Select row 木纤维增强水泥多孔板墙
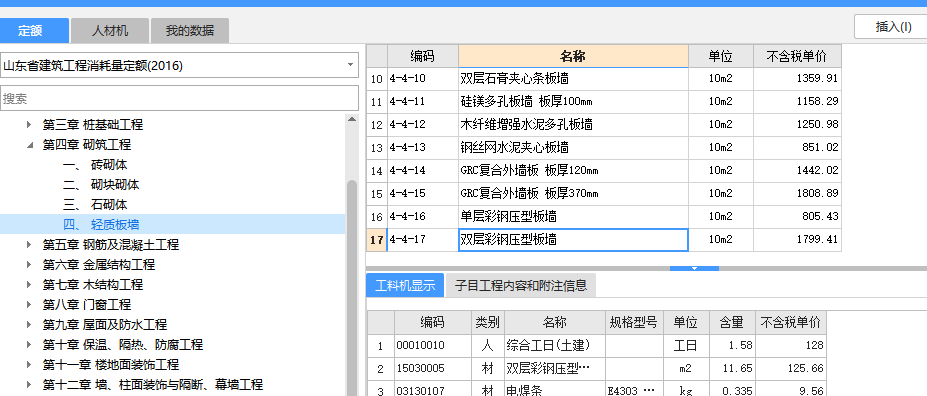The width and height of the screenshot is (927, 396). coord(604,124)
